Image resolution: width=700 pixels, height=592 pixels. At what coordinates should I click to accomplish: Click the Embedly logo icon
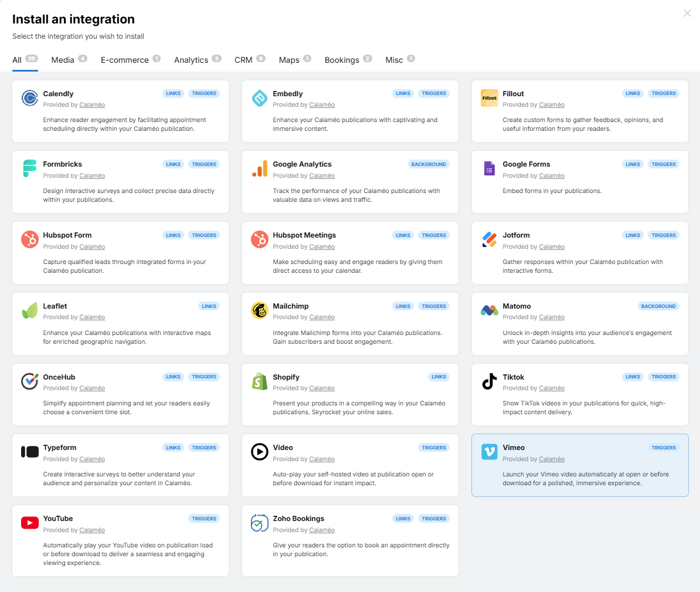pos(259,98)
